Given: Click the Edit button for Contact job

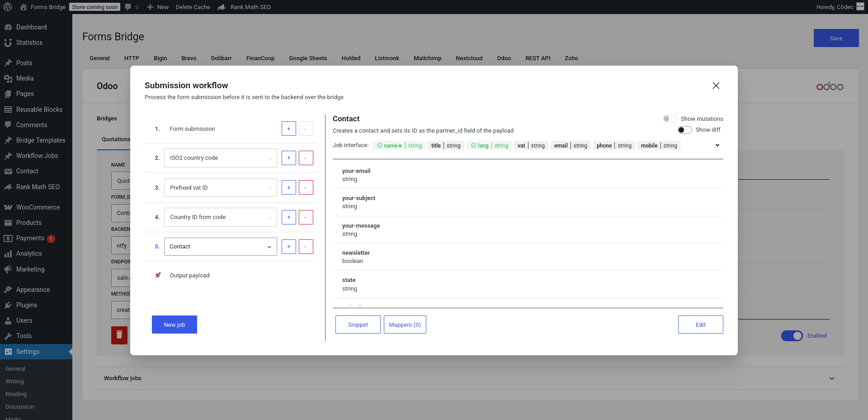Looking at the screenshot, I should [701, 325].
